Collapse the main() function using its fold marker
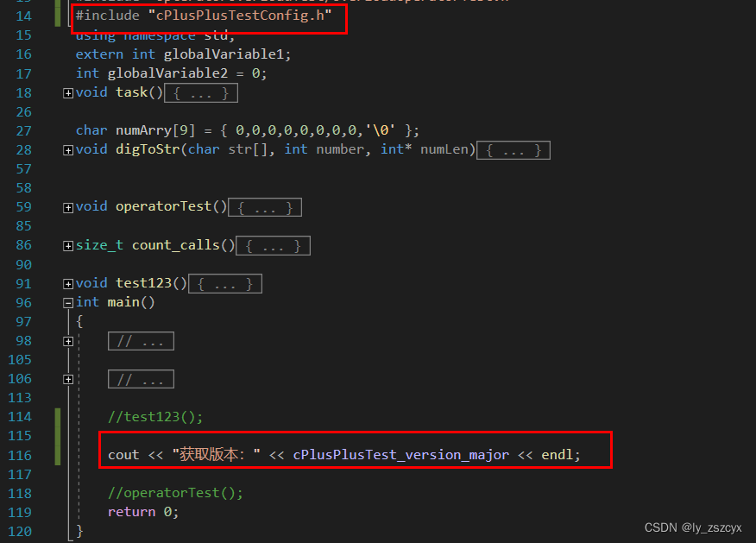 [67, 302]
